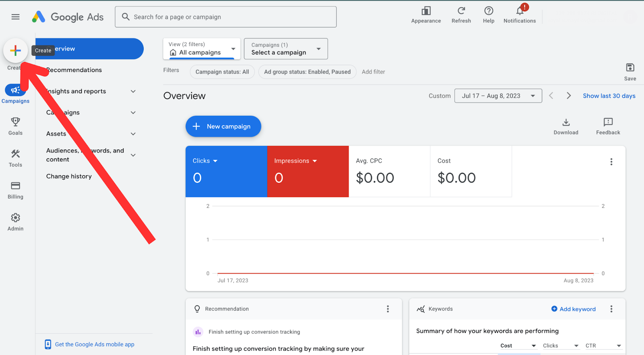Change Appearance settings icon

pyautogui.click(x=426, y=11)
